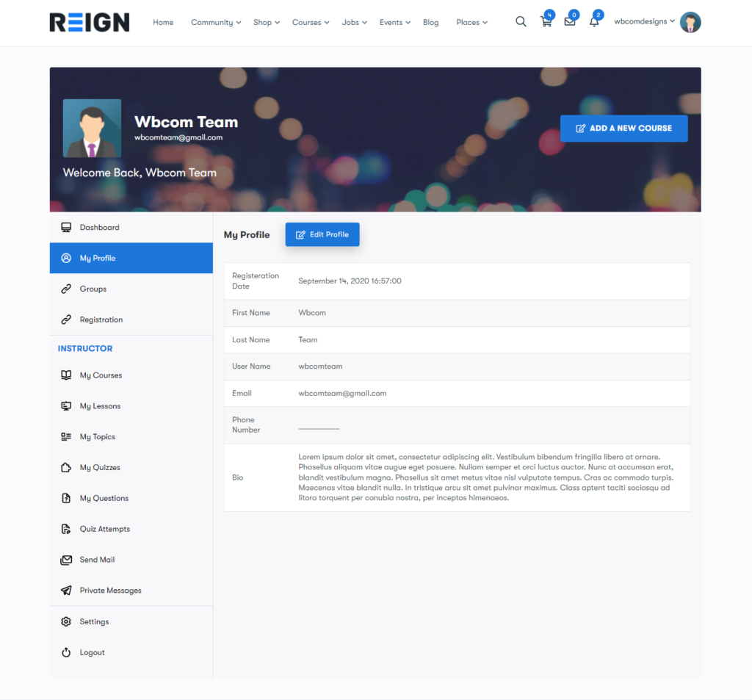Open the search magnifier icon
This screenshot has height=700, width=752.
[x=521, y=21]
